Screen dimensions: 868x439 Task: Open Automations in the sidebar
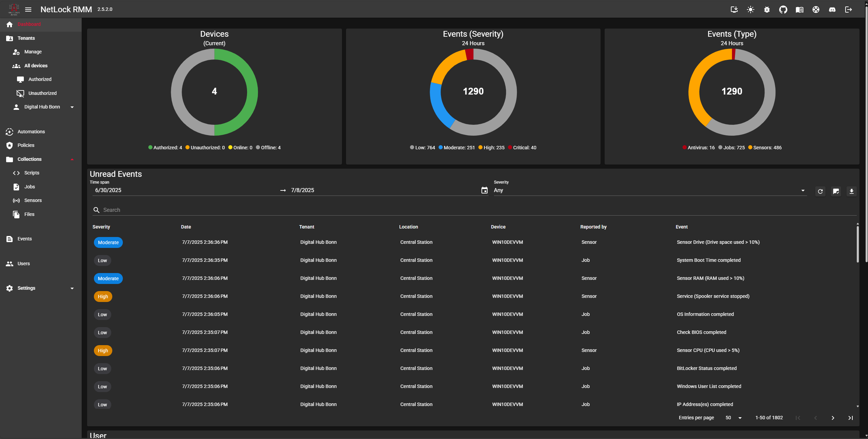point(31,132)
